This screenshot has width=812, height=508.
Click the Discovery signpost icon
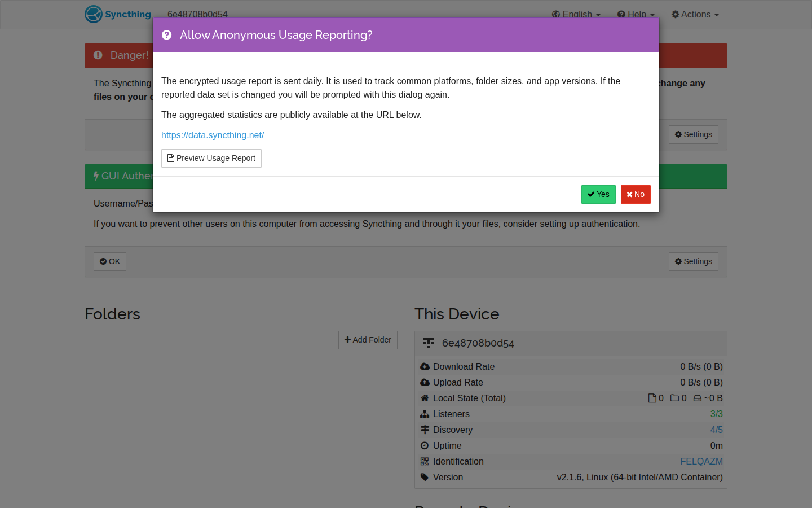coord(425,430)
